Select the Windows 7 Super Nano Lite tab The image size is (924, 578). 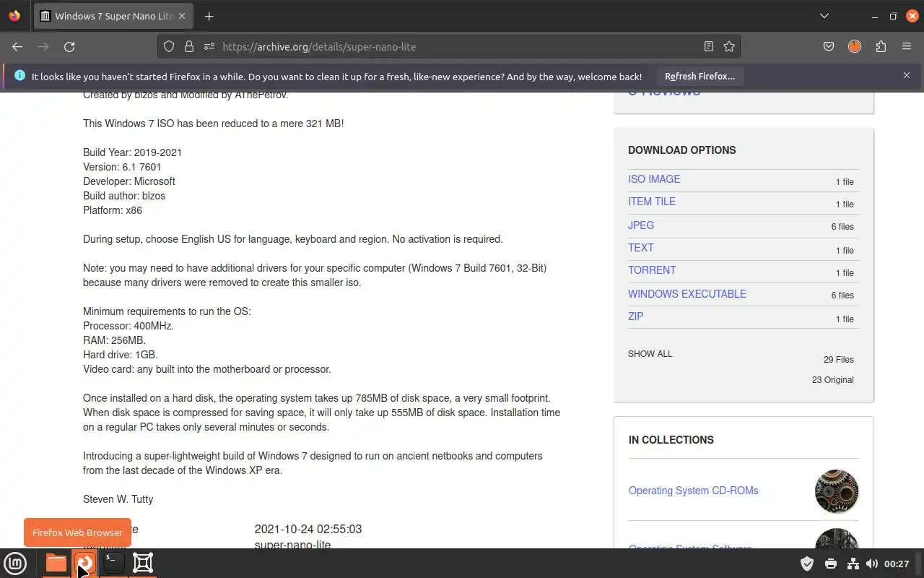113,16
